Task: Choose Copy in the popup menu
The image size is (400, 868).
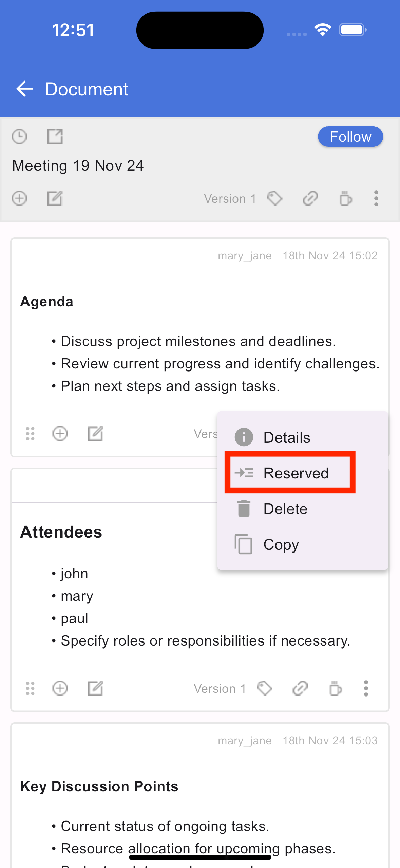Action: (302, 544)
